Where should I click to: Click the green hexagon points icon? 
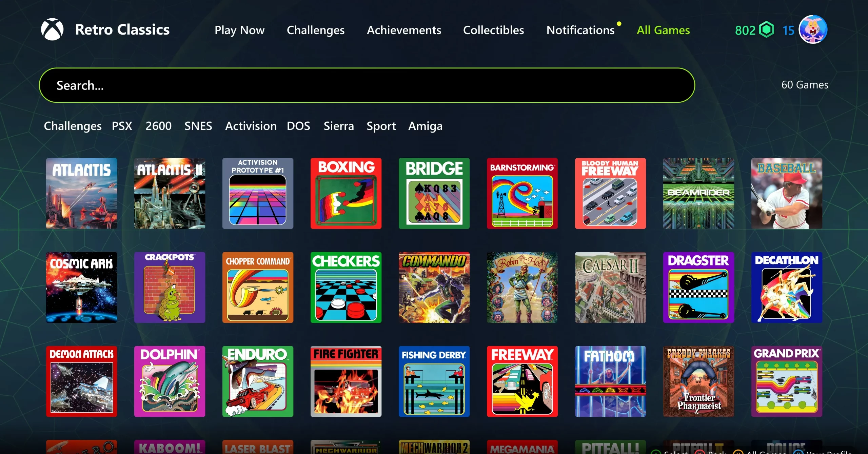pos(766,29)
